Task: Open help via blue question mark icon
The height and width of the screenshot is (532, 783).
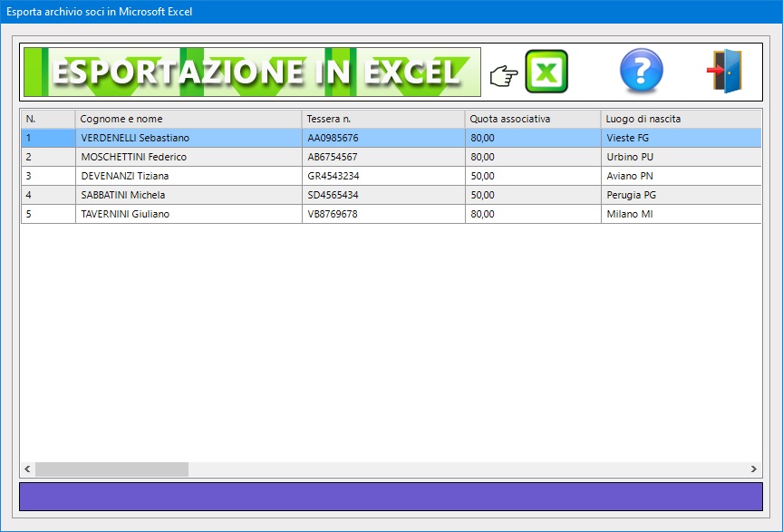Action: (x=642, y=71)
